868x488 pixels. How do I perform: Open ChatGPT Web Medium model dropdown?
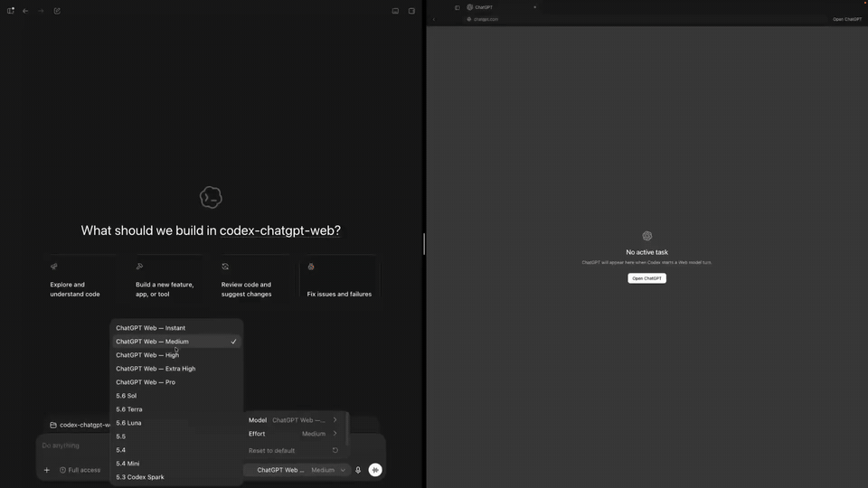(x=297, y=470)
